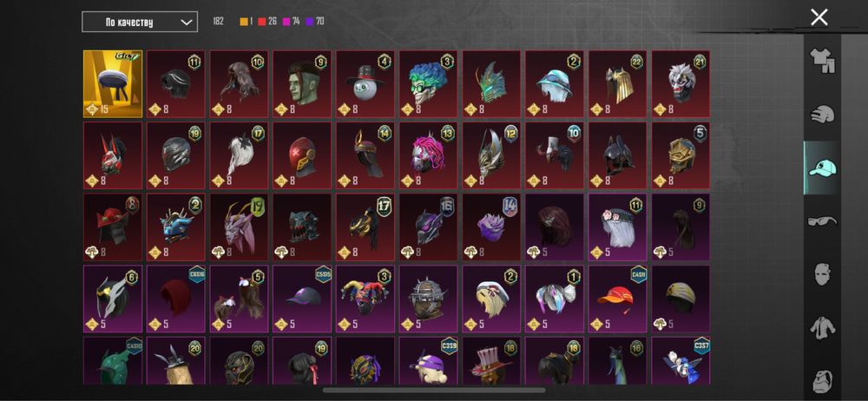Viewport: 868px width, 401px height.
Task: Select the gold Gilt white beret item
Action: [113, 83]
